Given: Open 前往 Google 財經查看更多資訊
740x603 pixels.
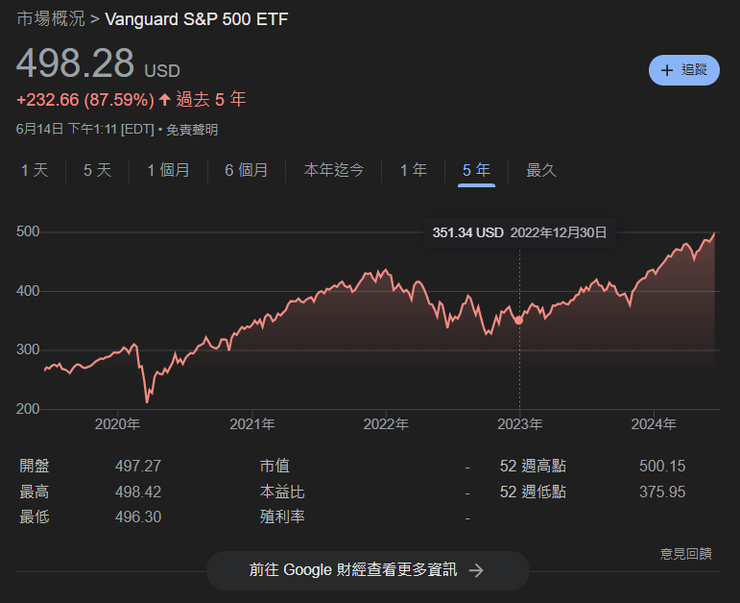Looking at the screenshot, I should (x=367, y=570).
